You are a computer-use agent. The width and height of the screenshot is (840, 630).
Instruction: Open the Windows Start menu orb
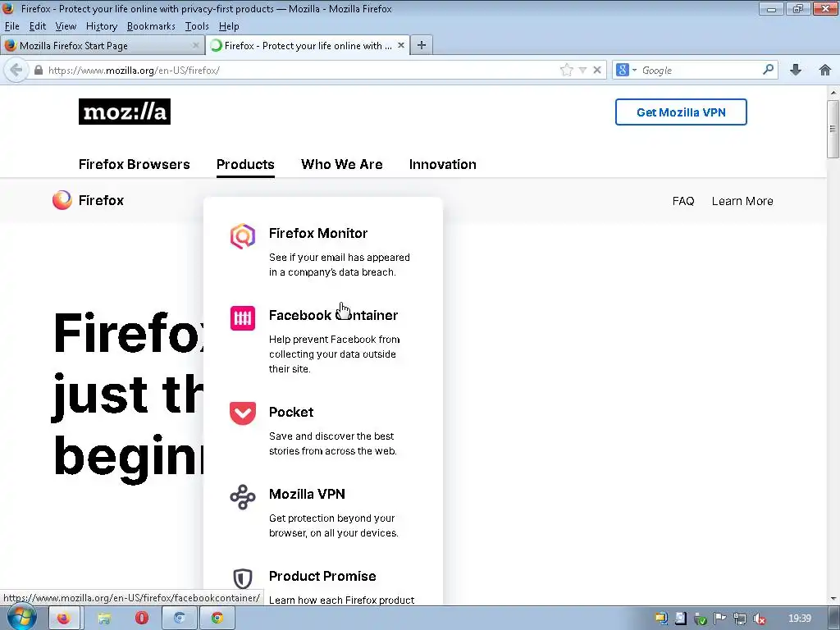pos(21,618)
